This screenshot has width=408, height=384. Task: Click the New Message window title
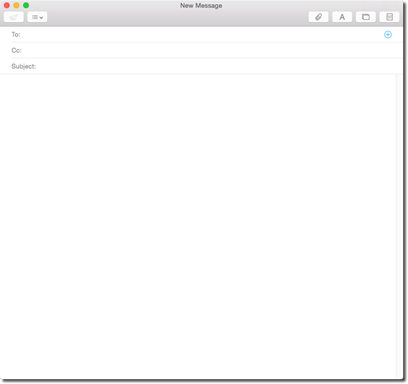201,6
